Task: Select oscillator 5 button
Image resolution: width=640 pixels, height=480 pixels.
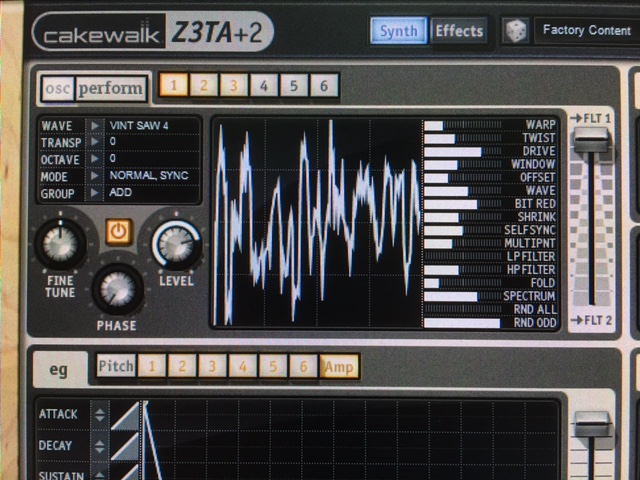Action: tap(294, 86)
